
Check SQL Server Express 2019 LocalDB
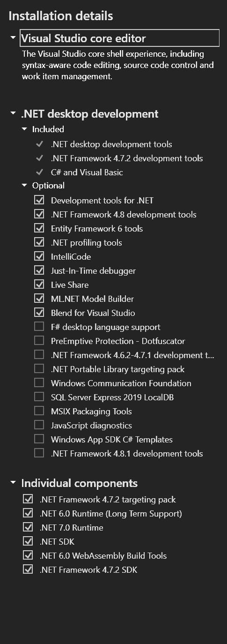click(39, 397)
